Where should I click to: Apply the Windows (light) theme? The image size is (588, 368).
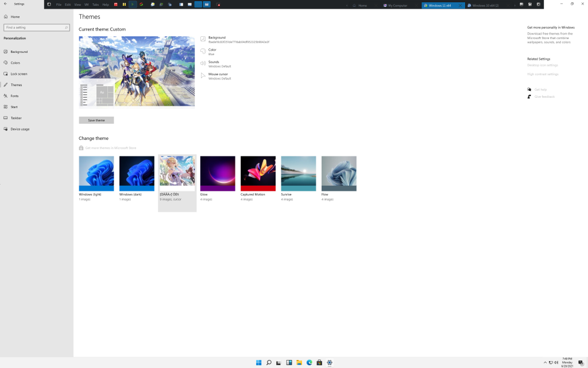[96, 174]
